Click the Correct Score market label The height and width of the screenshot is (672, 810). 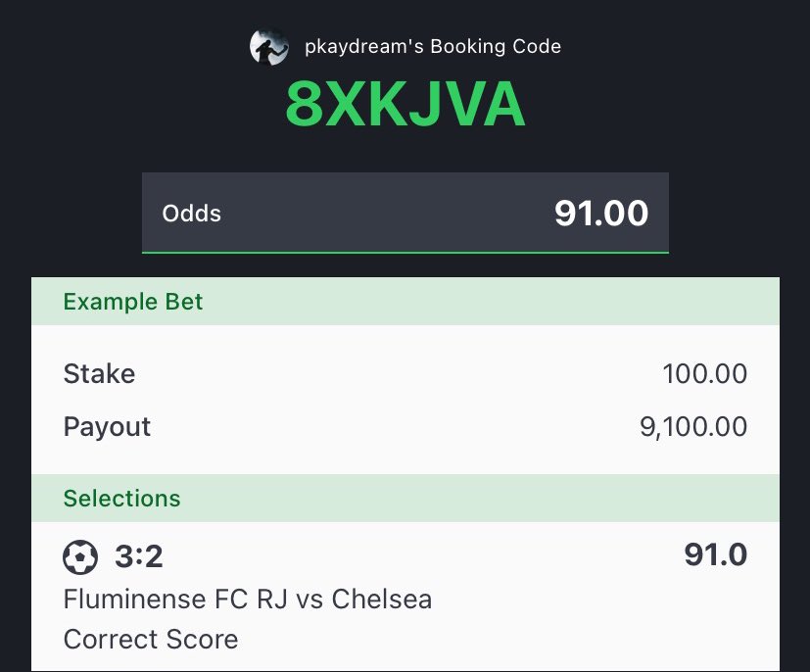[151, 640]
